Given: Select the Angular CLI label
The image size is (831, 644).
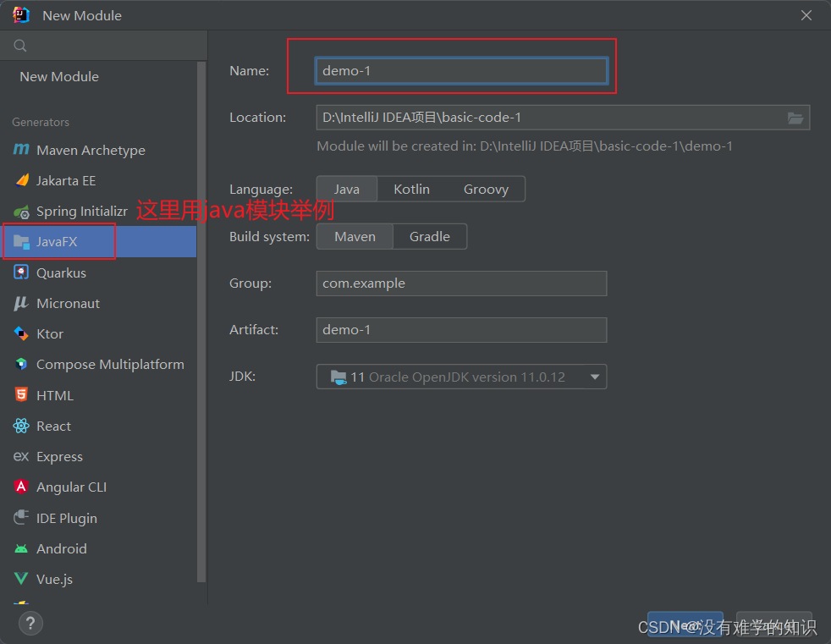Looking at the screenshot, I should (x=72, y=487).
